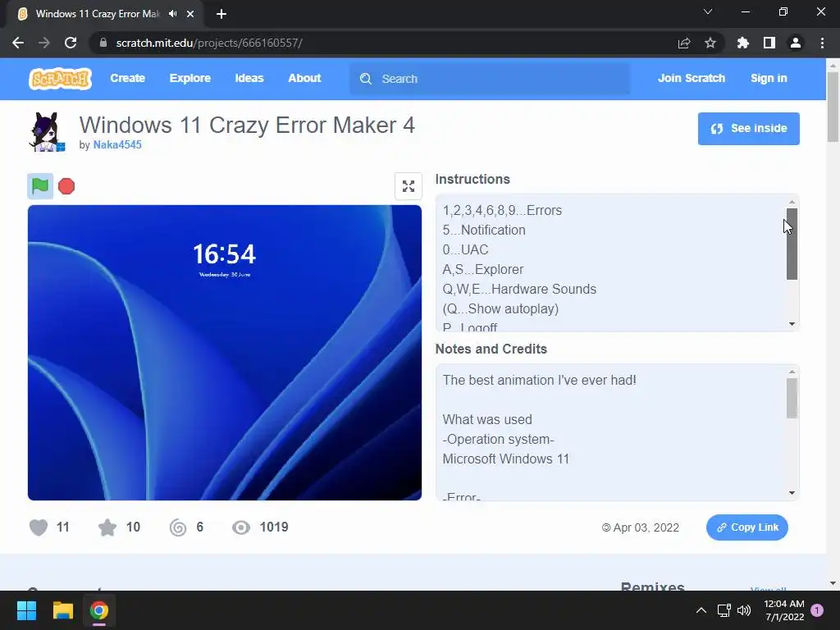Click the address bar URL

209,43
